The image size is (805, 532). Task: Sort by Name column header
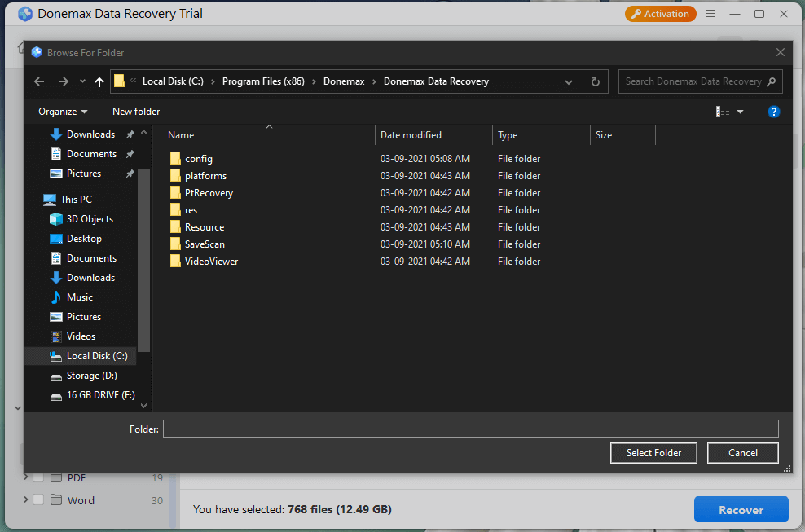[181, 135]
